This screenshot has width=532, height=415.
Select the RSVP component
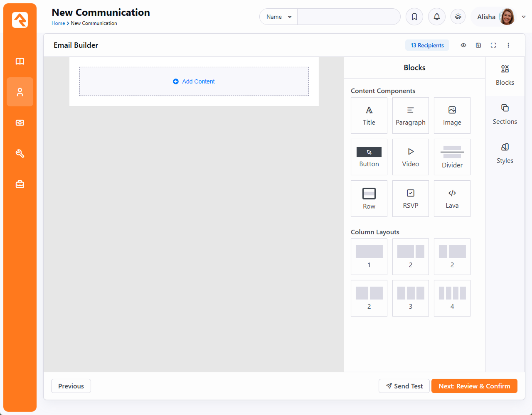tap(410, 199)
